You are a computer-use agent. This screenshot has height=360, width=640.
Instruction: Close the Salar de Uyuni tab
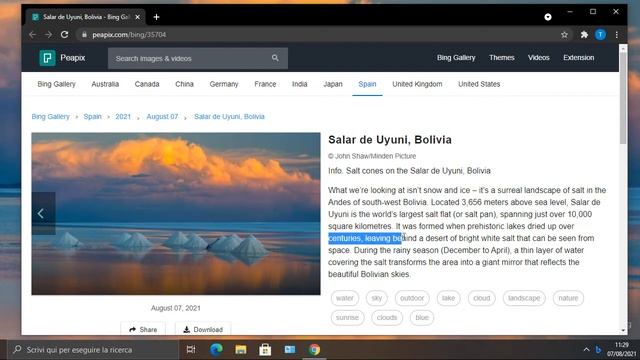(138, 17)
